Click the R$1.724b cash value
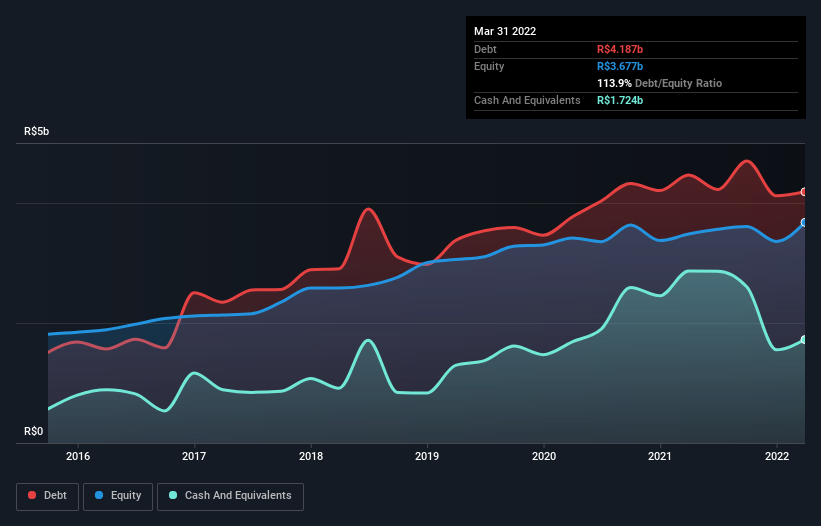The image size is (821, 526). pyautogui.click(x=620, y=100)
